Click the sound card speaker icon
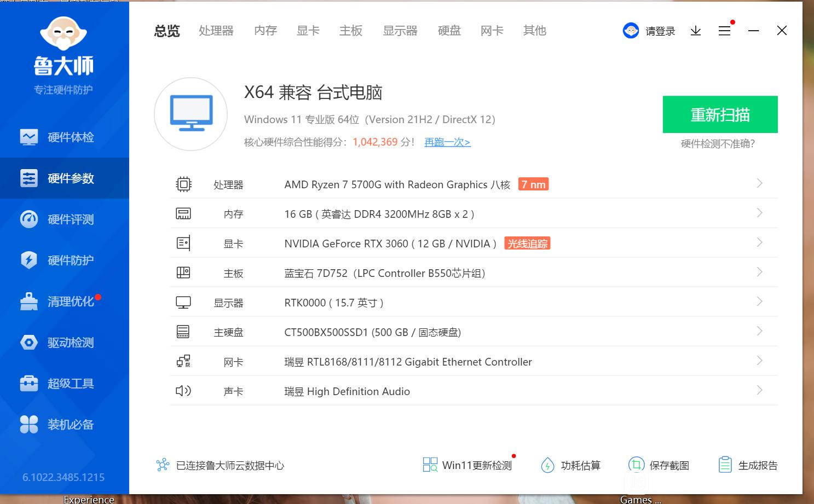 click(183, 391)
